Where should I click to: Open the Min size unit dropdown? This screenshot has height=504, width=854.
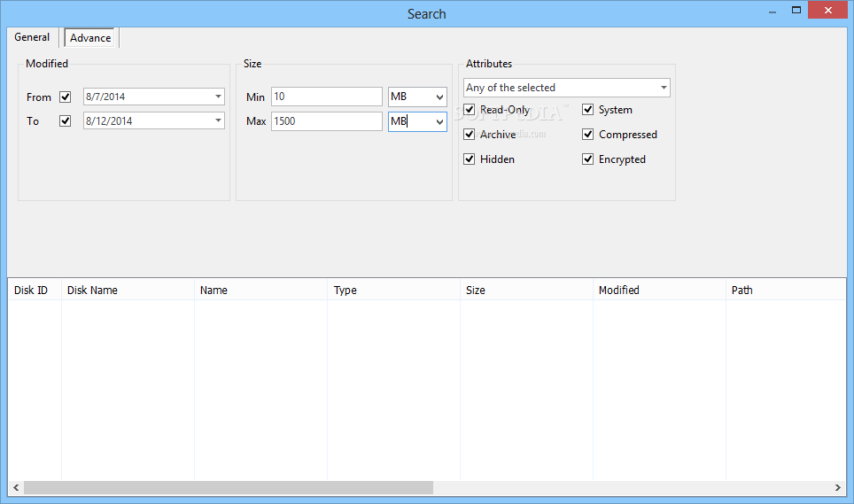[x=439, y=97]
